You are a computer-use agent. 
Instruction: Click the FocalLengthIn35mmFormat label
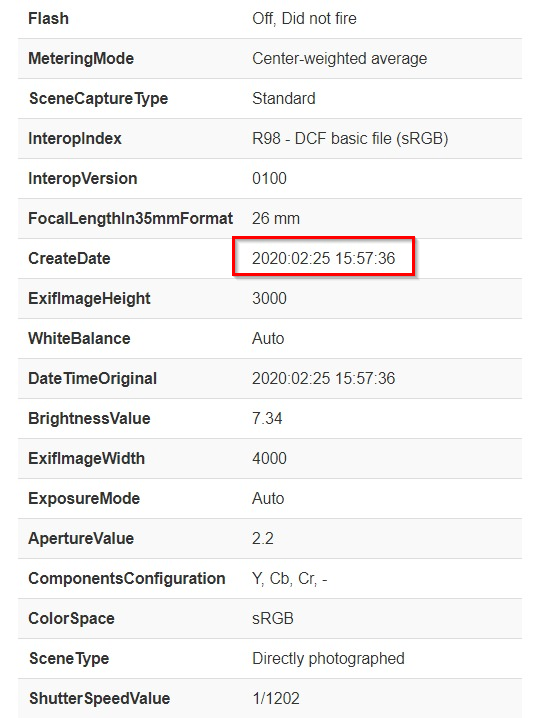coord(131,218)
